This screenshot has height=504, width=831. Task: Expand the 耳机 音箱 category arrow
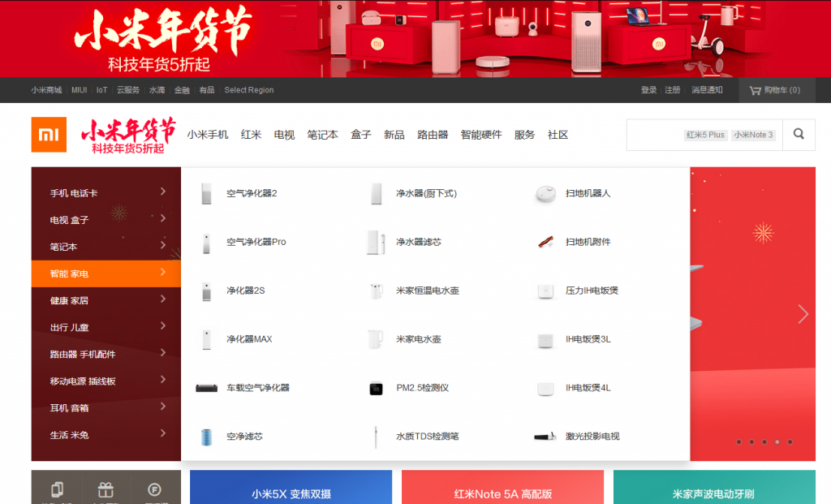[163, 407]
